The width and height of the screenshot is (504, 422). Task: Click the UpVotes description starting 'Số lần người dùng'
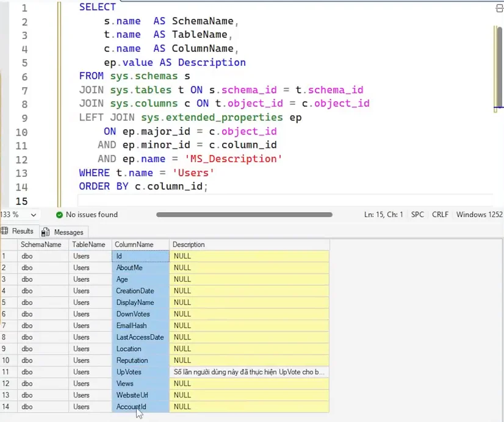249,372
